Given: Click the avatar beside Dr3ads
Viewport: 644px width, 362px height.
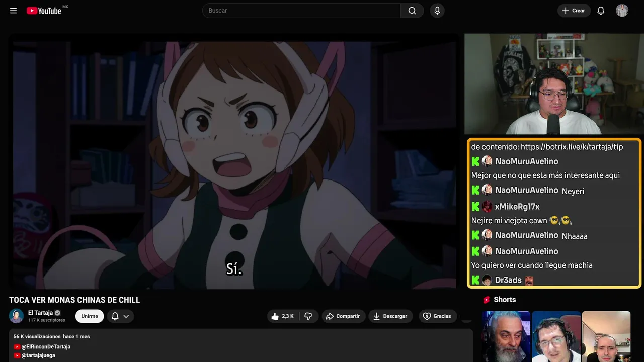Looking at the screenshot, I should 487,280.
